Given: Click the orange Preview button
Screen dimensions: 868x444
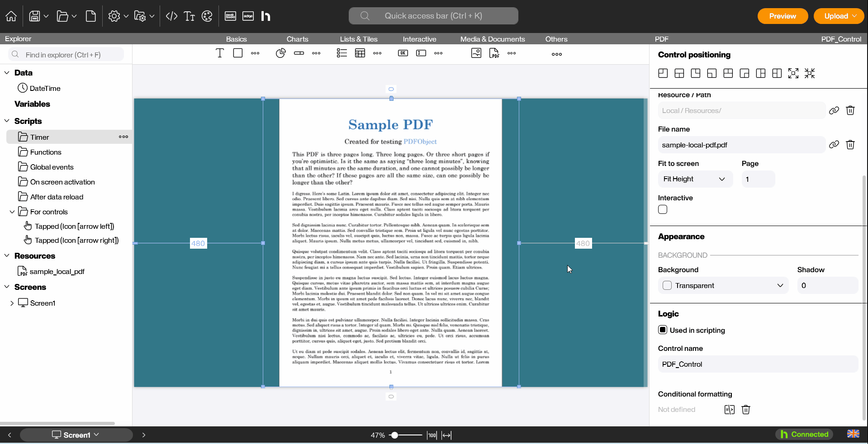Looking at the screenshot, I should pos(782,16).
